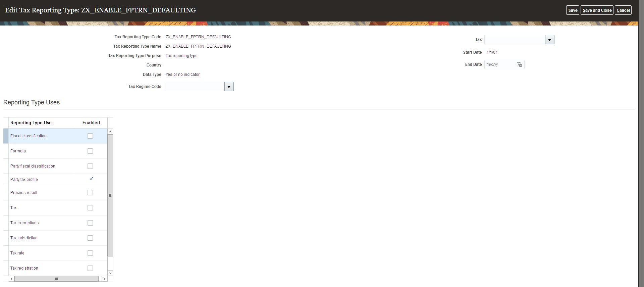The height and width of the screenshot is (287, 644).
Task: Click the Start Date value 1/1/01
Action: point(492,52)
